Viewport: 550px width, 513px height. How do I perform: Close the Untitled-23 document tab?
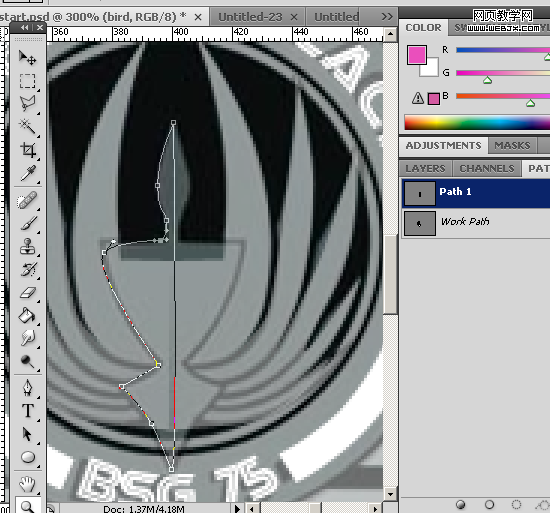pos(294,17)
